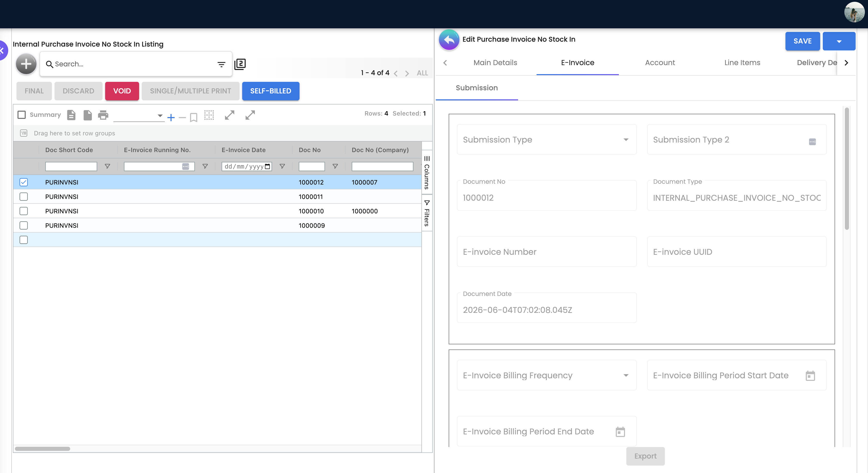Expand the Filters side panel
Screen dimensions: 868x473
coord(427,213)
